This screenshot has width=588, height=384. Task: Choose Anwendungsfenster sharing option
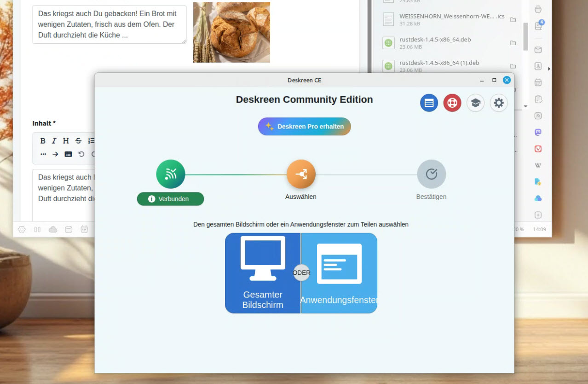coord(339,273)
